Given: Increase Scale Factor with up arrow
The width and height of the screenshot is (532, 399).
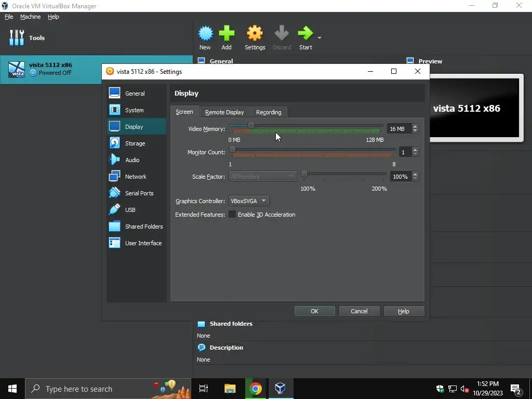Looking at the screenshot, I should tap(415, 174).
